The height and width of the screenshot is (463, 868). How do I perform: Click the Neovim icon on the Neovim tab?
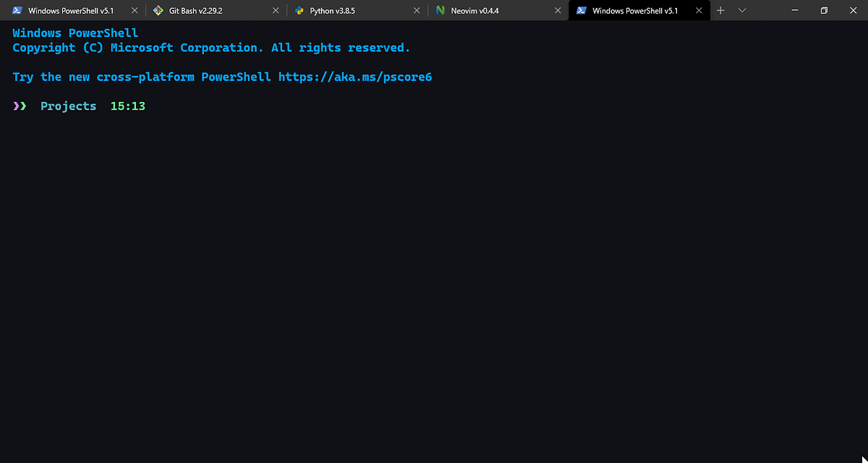[x=439, y=10]
